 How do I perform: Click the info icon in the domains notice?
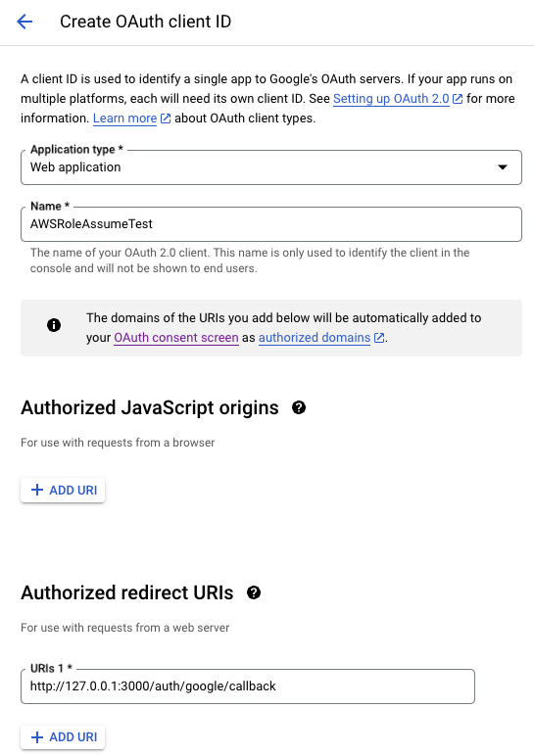pyautogui.click(x=54, y=325)
